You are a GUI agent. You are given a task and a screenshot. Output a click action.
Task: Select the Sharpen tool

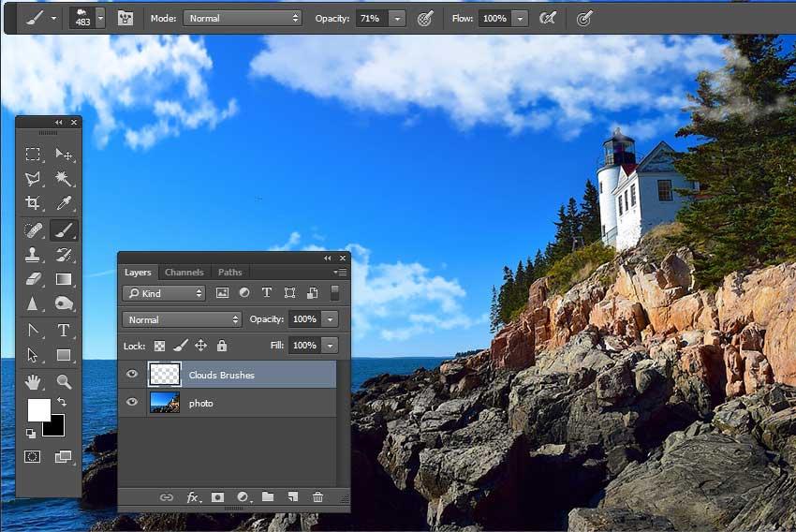point(33,303)
